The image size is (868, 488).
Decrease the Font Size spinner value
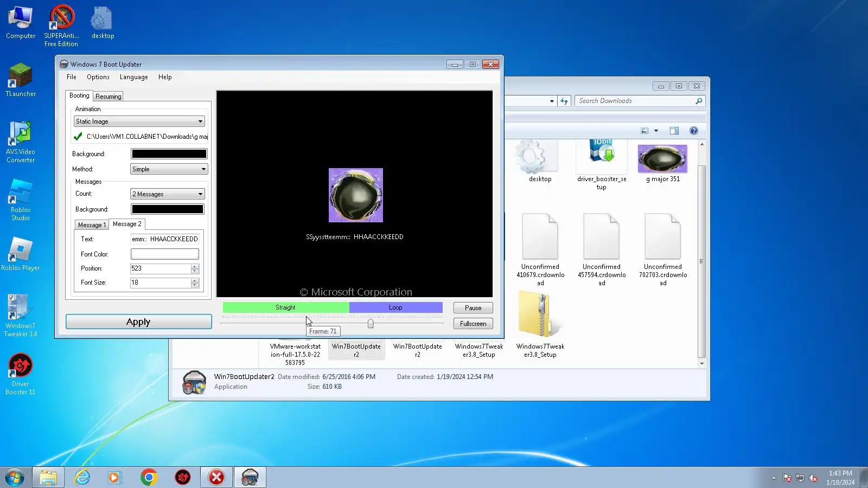(195, 285)
